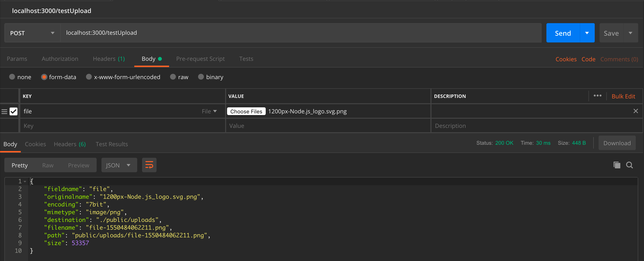This screenshot has width=644, height=261.
Task: Click the 200 OK status text
Action: [504, 143]
